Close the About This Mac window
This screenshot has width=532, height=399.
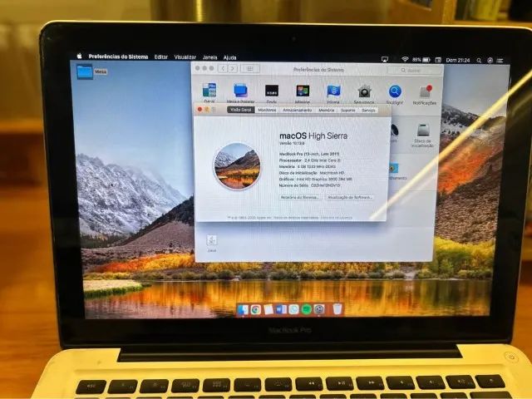199,109
